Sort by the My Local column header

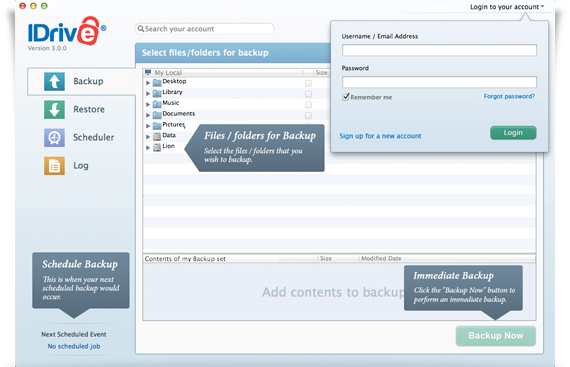click(x=168, y=73)
